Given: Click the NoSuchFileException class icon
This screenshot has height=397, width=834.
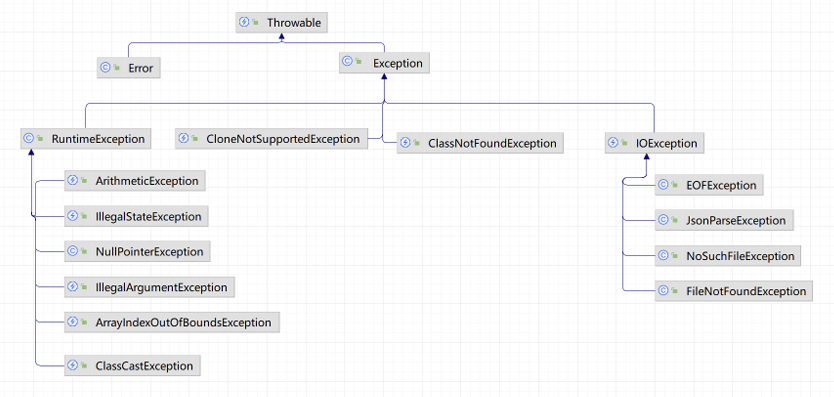Looking at the screenshot, I should tap(663, 255).
